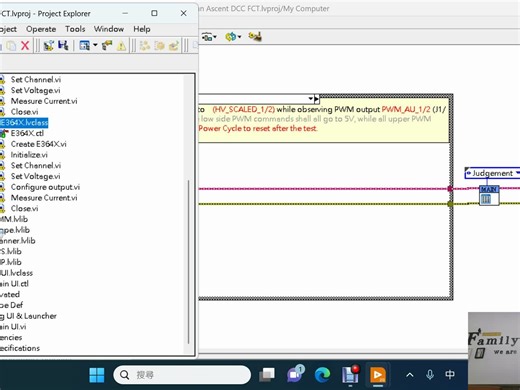Open Microsoft Edge from taskbar

point(322,375)
